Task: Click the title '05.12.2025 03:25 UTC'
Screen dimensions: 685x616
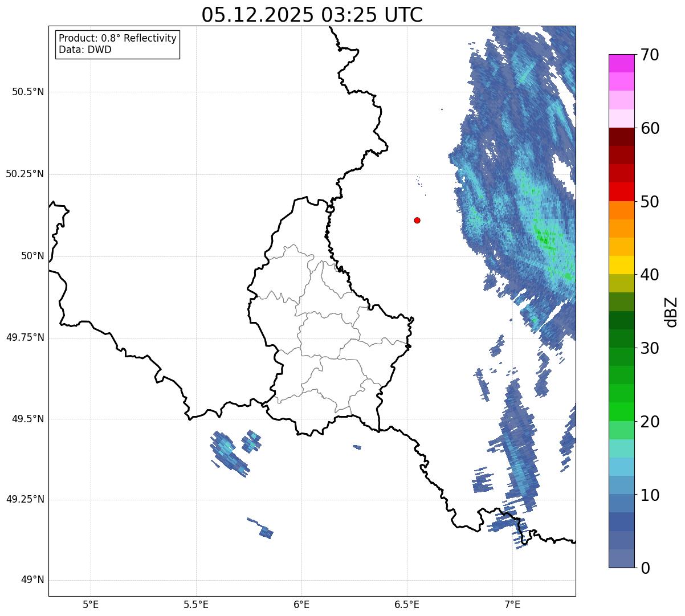Action: pos(312,15)
